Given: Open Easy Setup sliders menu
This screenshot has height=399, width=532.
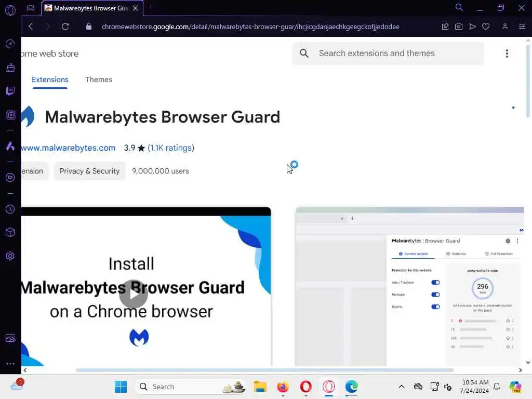Looking at the screenshot, I should click(522, 26).
